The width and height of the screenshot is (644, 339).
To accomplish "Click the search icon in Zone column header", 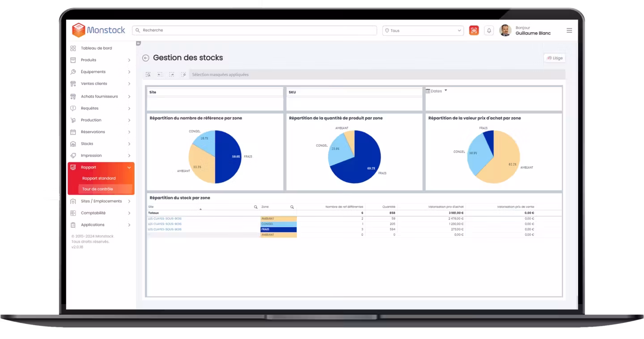I will 292,207.
